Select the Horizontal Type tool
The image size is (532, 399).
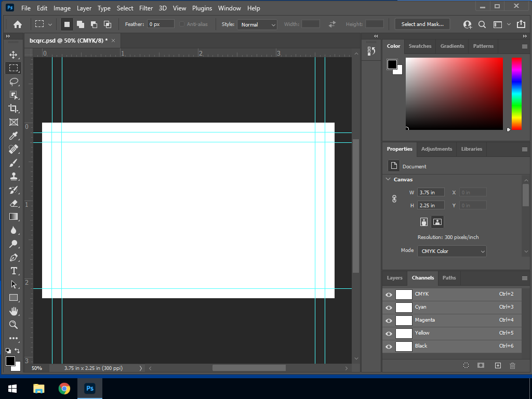[14, 271]
